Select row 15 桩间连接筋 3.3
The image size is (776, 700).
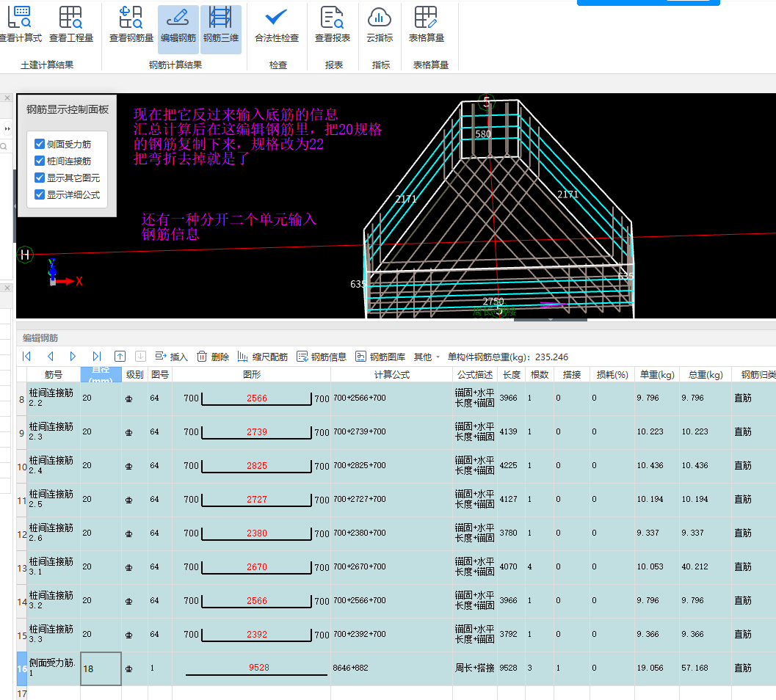coord(22,635)
